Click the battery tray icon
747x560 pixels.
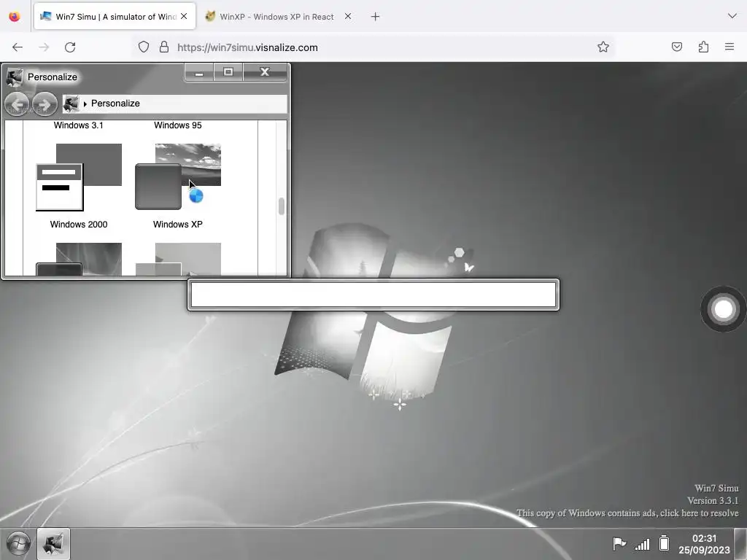664,543
